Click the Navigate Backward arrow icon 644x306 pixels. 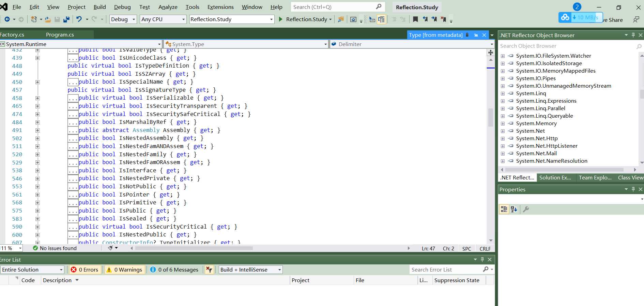[x=7, y=19]
